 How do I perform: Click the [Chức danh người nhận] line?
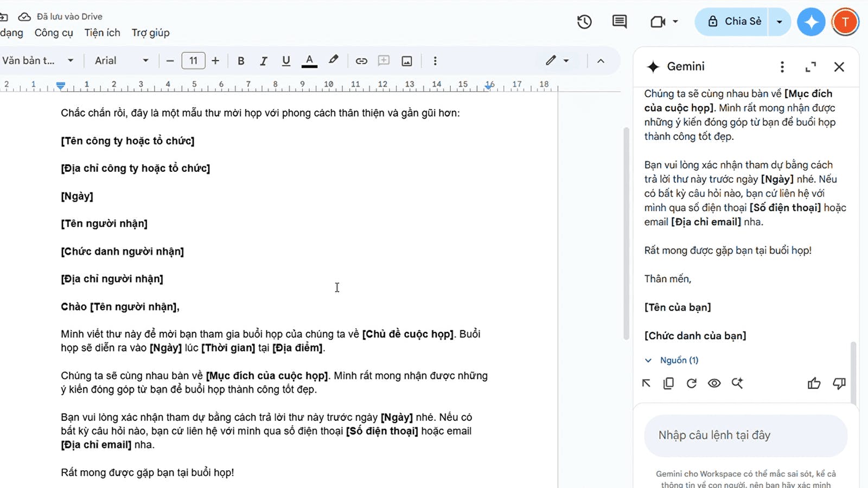tap(122, 252)
